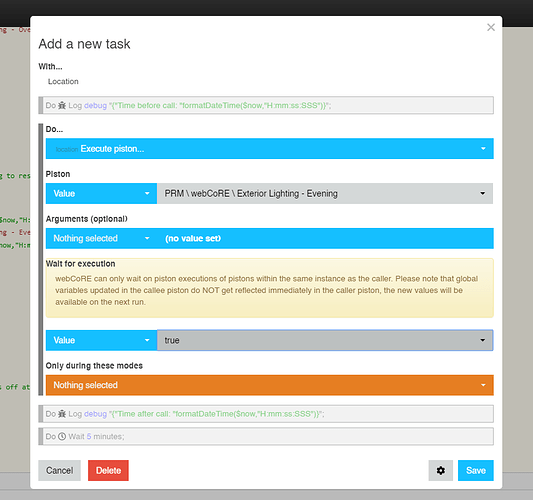This screenshot has height=500, width=533.
Task: Click the bug icon in Time after call log
Action: (62, 414)
